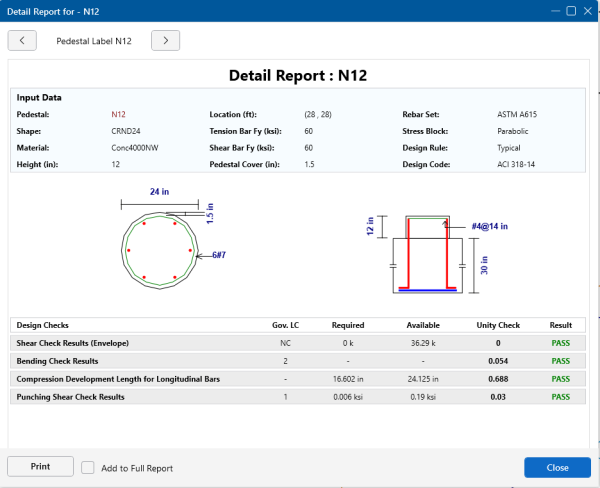This screenshot has height=488, width=600.
Task: Expand the Shear Check Results (Envelope) row
Action: click(x=72, y=343)
